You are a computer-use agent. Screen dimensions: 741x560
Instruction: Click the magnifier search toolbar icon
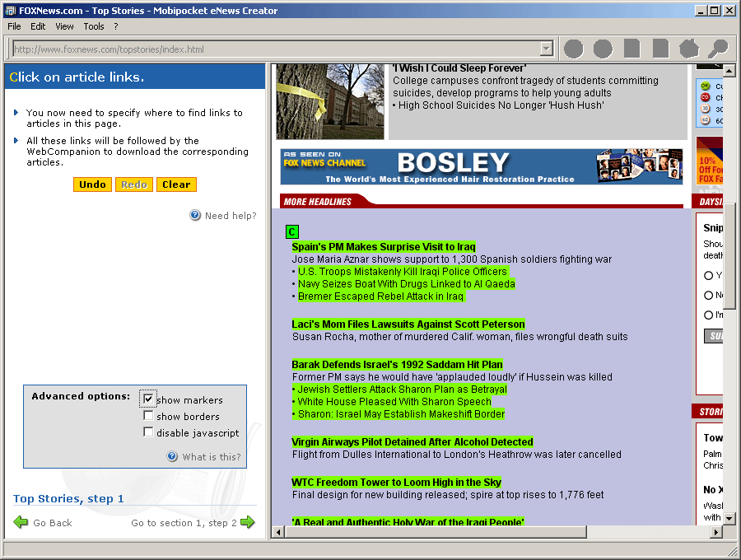[718, 49]
